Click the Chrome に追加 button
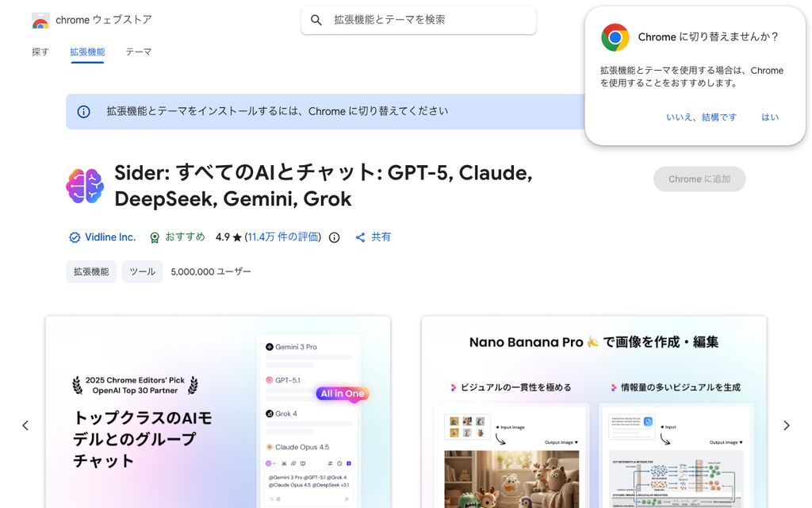This screenshot has height=508, width=812. [x=699, y=179]
